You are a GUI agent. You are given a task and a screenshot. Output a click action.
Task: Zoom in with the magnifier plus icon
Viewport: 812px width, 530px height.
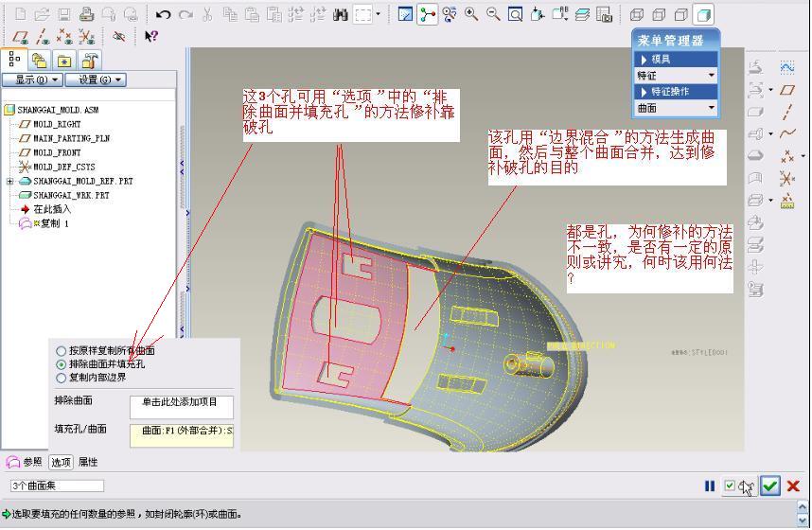[471, 14]
